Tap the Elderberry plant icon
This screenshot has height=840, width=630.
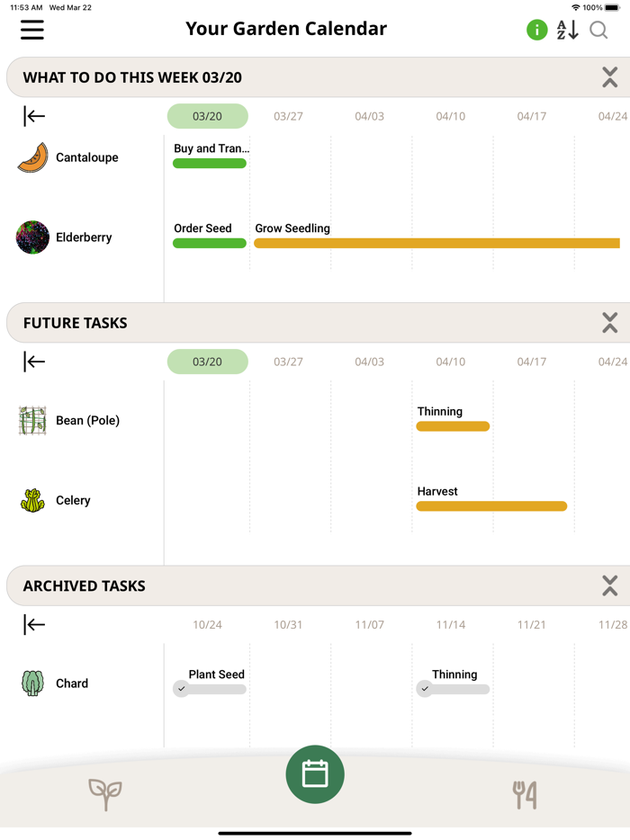click(32, 237)
